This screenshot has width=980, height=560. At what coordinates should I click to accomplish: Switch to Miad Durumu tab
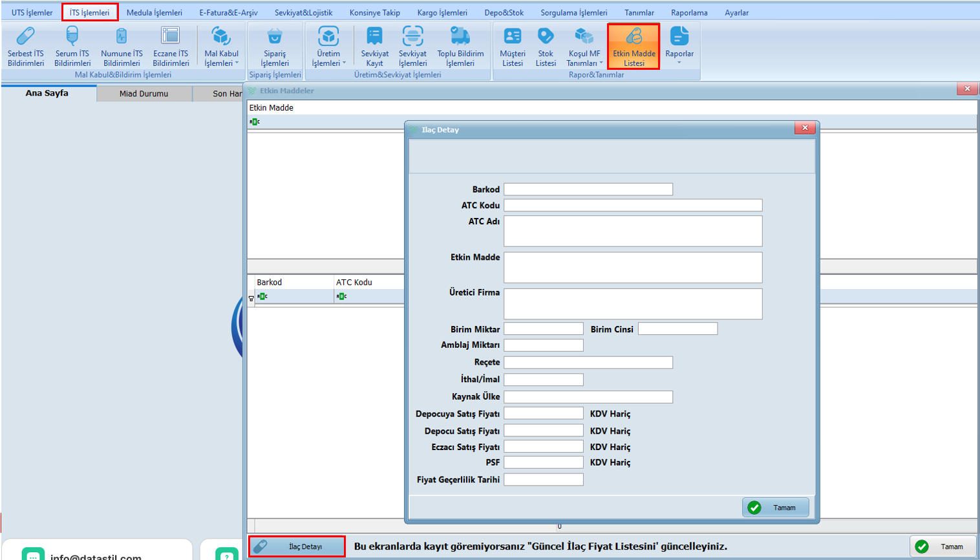(x=144, y=94)
